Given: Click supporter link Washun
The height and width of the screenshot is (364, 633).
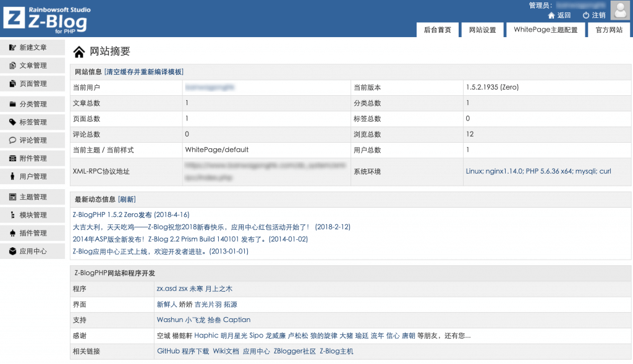Looking at the screenshot, I should pos(170,320).
